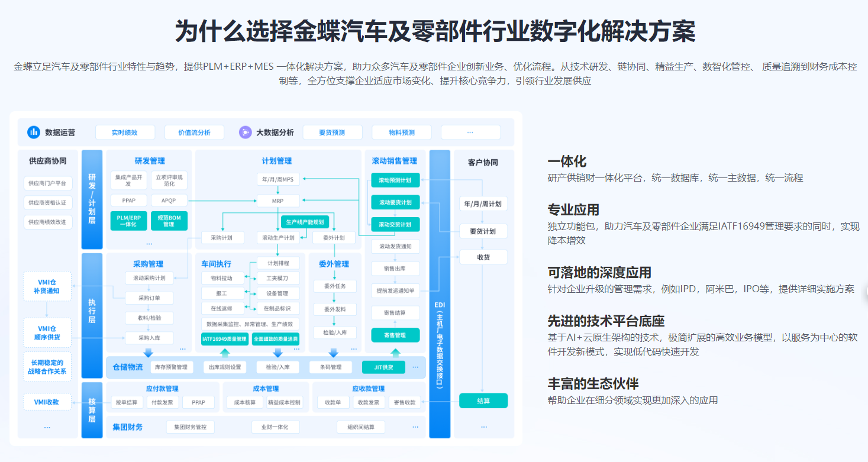
Task: 选择绿色的 PLM/ERP一体化 模块
Action: [128, 221]
